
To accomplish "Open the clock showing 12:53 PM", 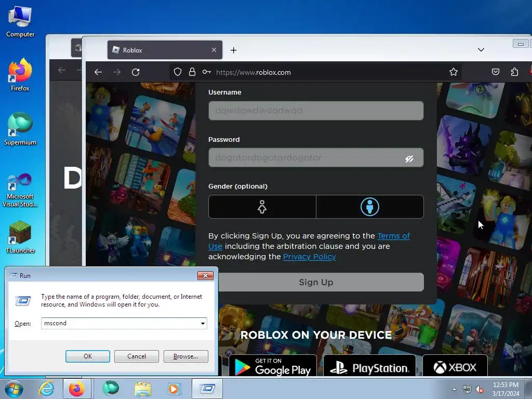I will (x=506, y=389).
